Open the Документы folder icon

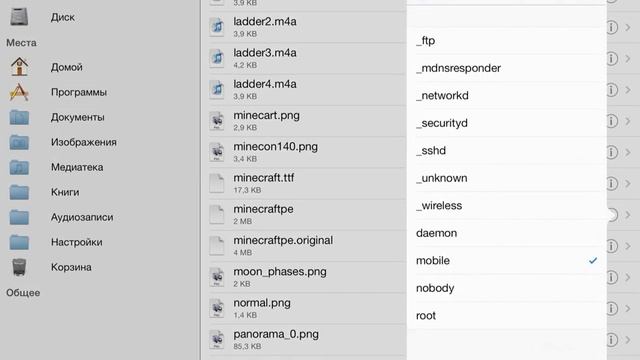[19, 117]
